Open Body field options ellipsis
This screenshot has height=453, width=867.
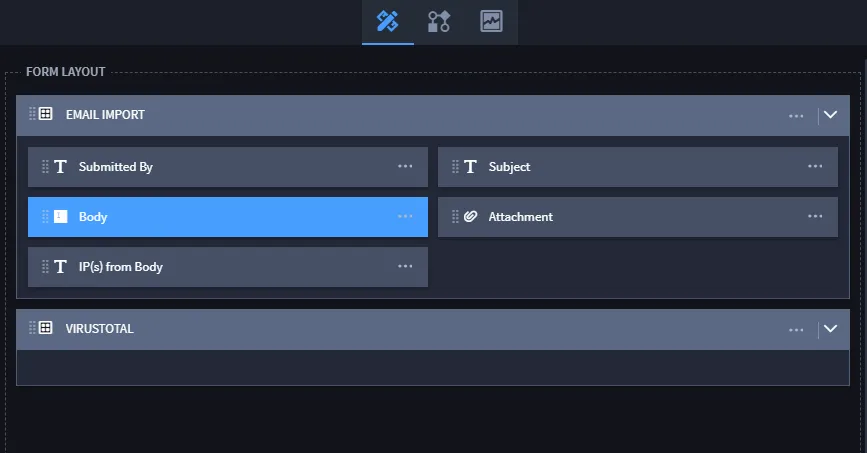[405, 216]
